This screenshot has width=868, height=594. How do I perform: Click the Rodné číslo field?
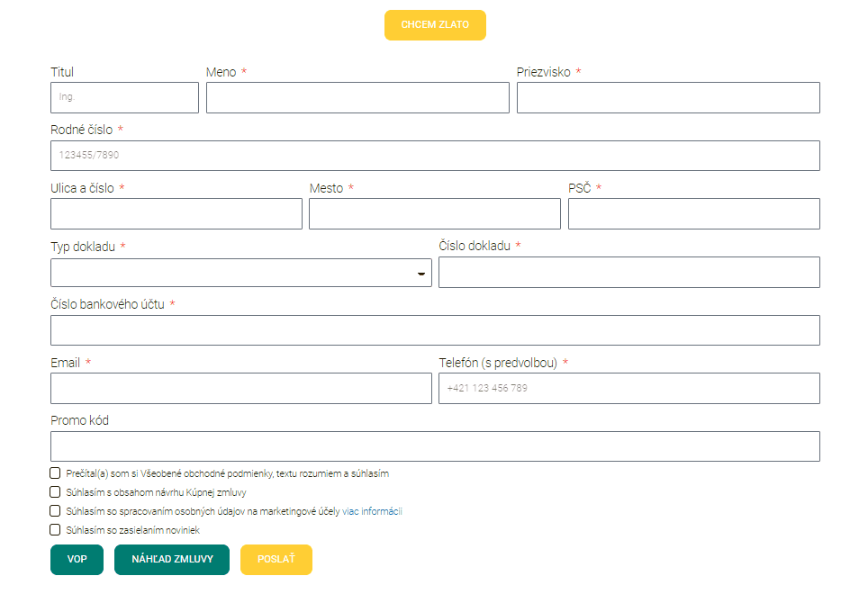[x=435, y=155]
